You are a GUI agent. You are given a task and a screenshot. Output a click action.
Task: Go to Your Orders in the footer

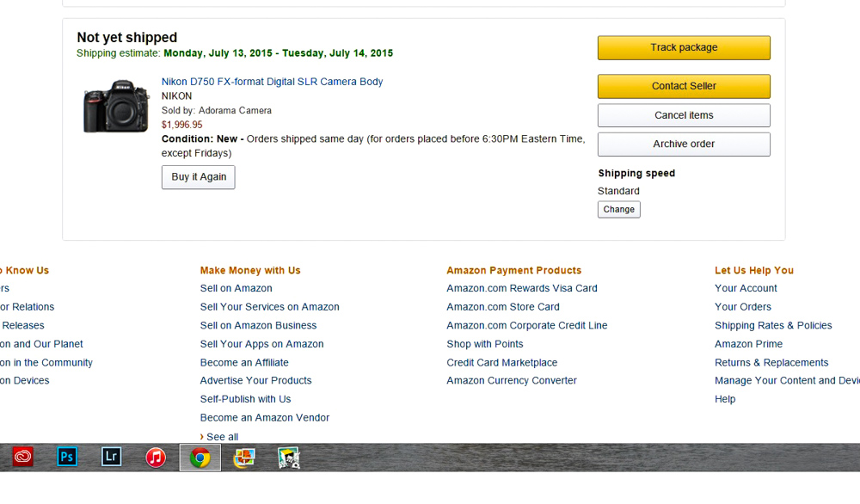point(742,307)
